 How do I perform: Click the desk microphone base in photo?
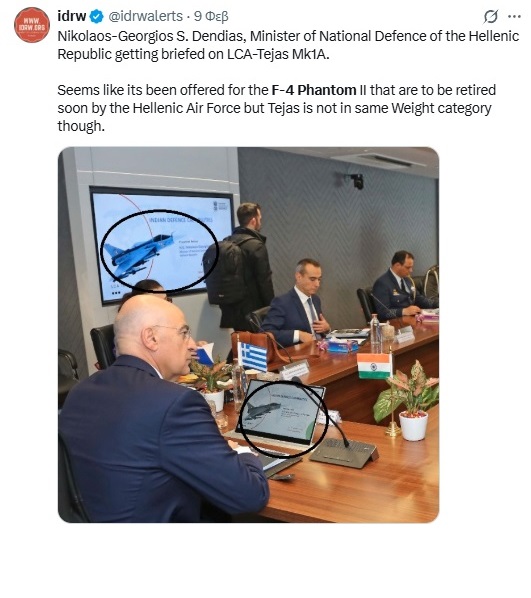tap(344, 453)
